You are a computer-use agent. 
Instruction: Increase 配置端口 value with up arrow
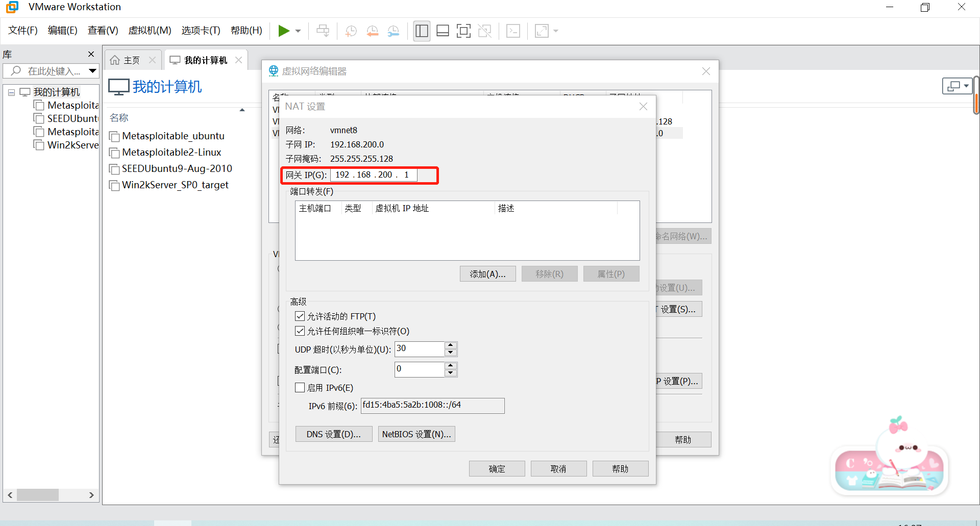[x=450, y=366]
